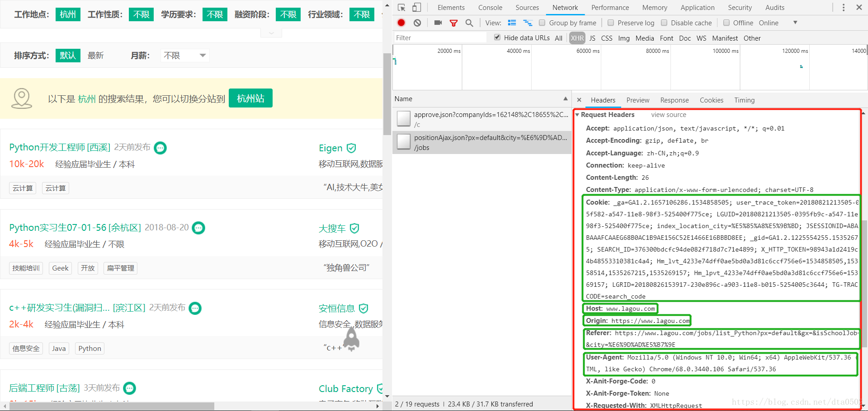Sort requests by Name column arrow
868x411 pixels.
tap(565, 98)
